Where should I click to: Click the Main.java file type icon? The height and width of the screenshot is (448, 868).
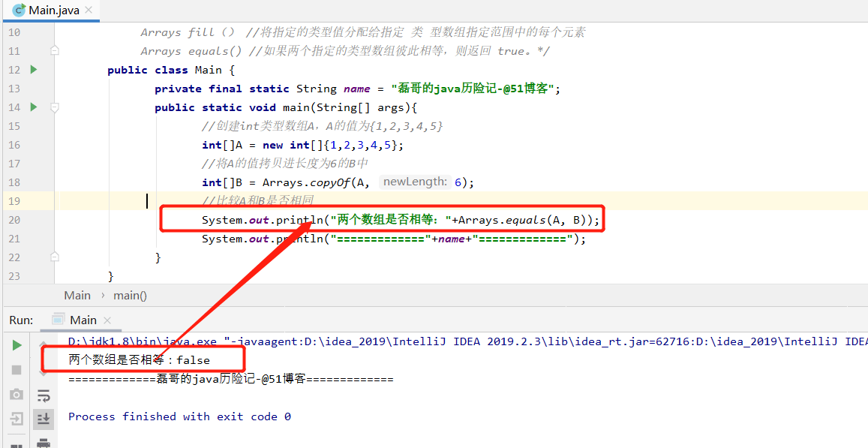(18, 11)
